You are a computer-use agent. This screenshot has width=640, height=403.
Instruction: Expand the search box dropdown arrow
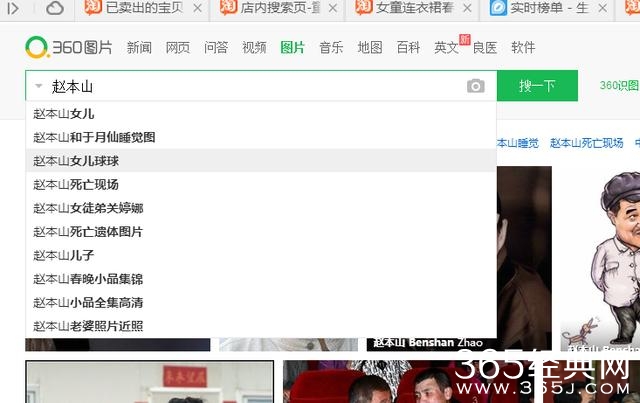pyautogui.click(x=38, y=87)
